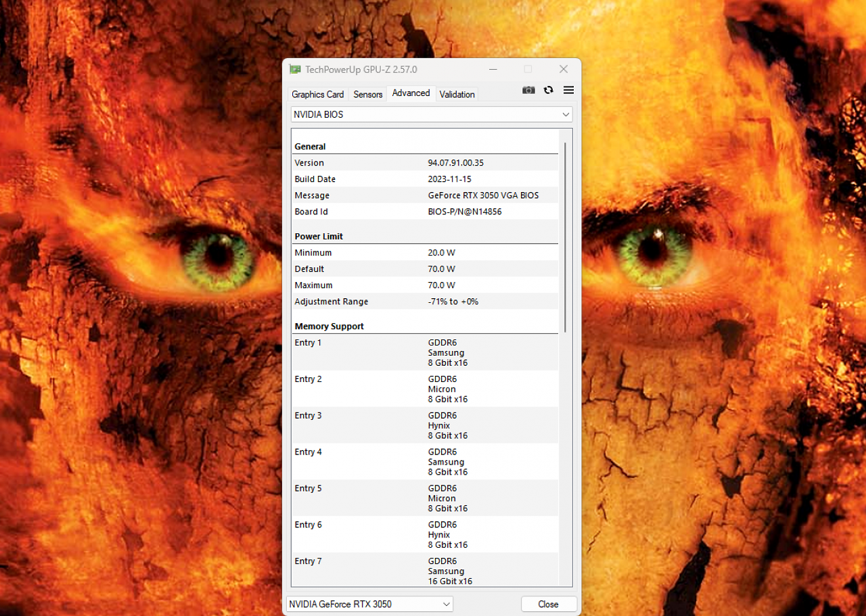Screen dimensions: 866x616
Task: Switch to the Sensors tab
Action: click(x=368, y=95)
